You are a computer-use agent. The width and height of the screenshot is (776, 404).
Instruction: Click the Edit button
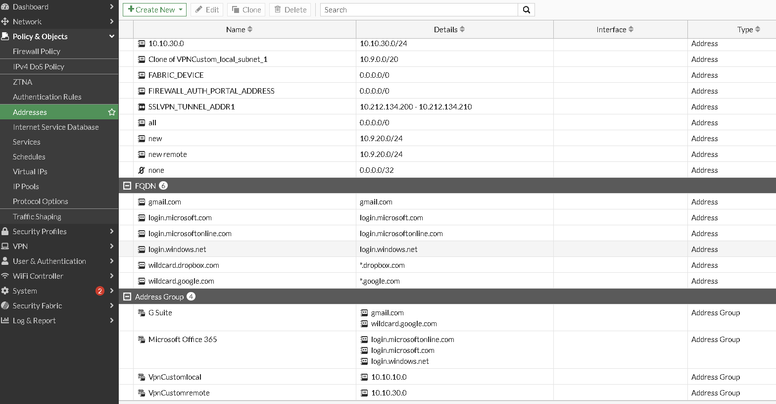(x=207, y=9)
